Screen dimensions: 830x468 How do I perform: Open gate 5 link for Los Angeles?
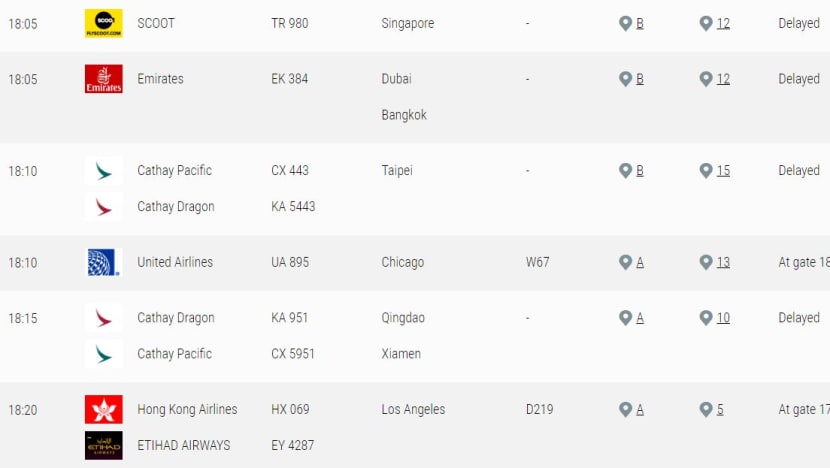coord(720,409)
